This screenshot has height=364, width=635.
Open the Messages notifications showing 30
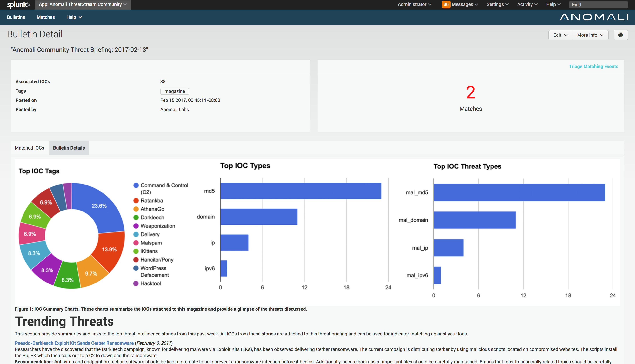coord(460,4)
